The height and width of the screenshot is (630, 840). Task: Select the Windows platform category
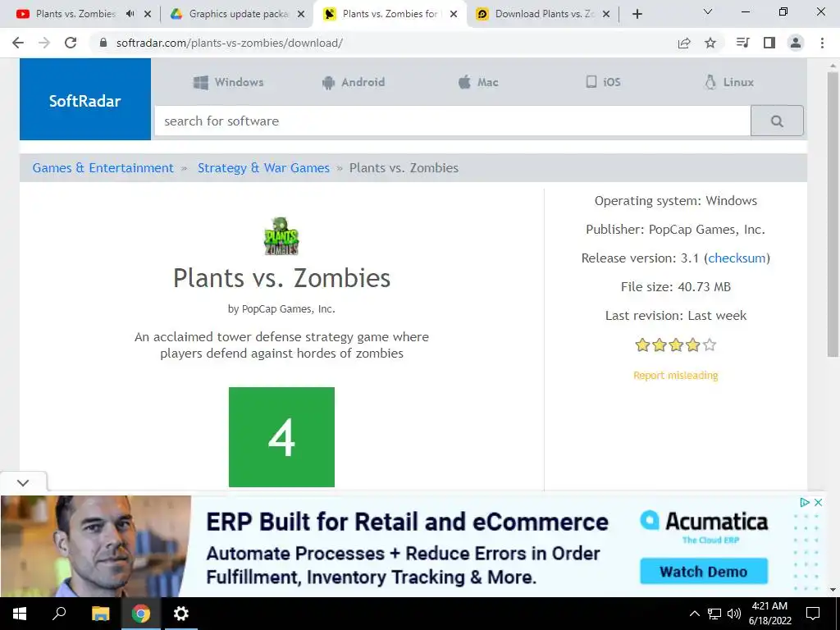tap(228, 82)
